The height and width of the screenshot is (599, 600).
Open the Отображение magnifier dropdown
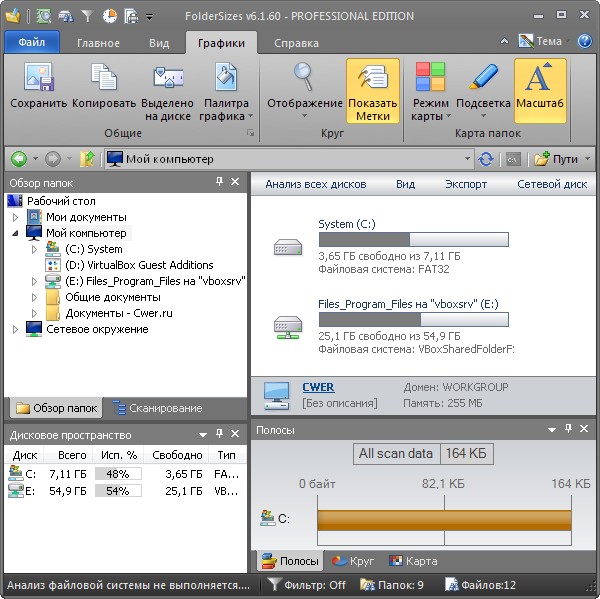pos(305,90)
